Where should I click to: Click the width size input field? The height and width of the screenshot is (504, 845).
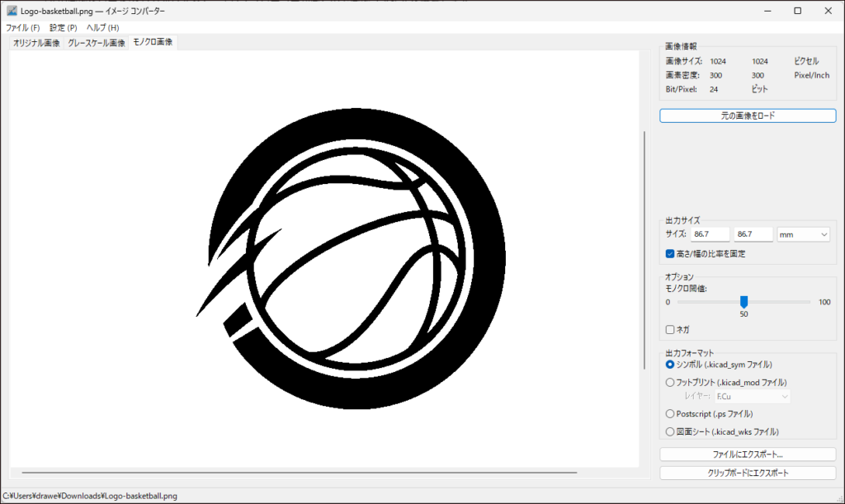point(710,235)
